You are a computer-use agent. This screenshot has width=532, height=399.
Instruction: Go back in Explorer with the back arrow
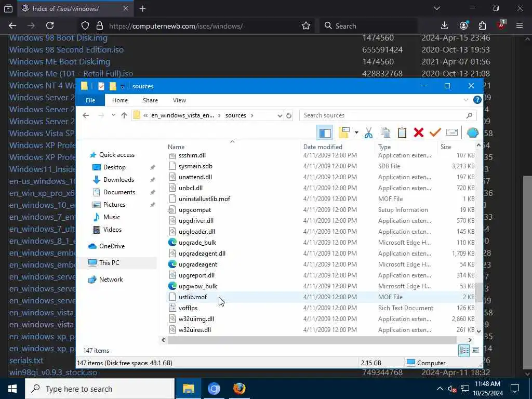click(x=86, y=115)
